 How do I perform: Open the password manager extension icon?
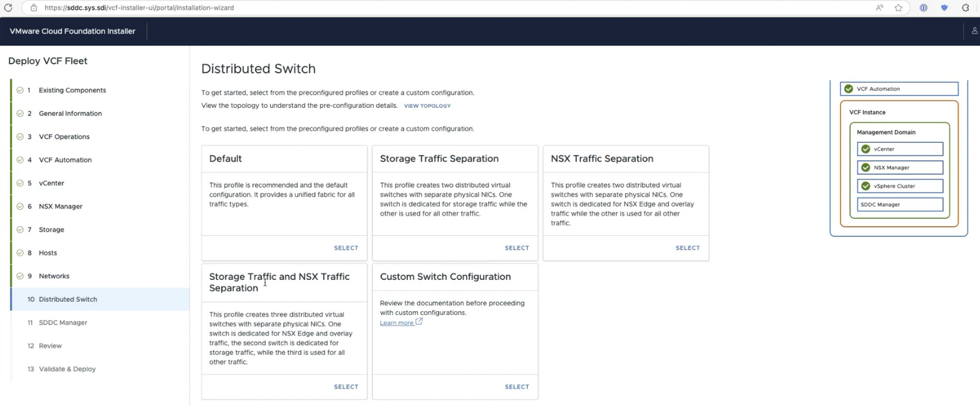(x=923, y=8)
